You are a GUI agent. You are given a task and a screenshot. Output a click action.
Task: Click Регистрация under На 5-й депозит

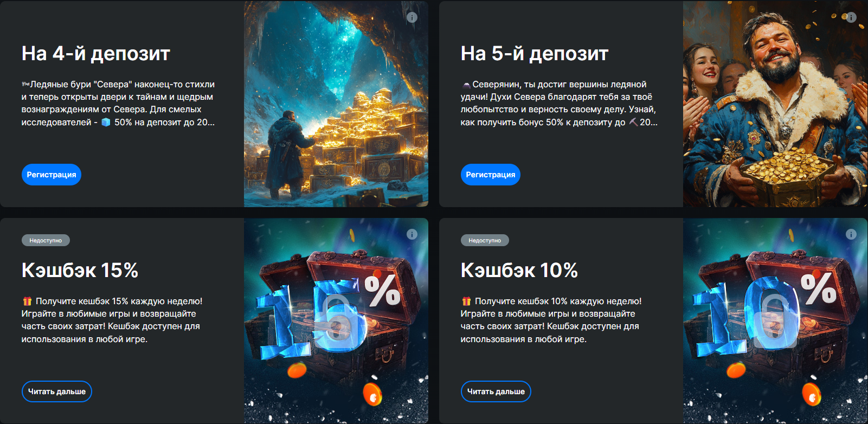pos(491,175)
